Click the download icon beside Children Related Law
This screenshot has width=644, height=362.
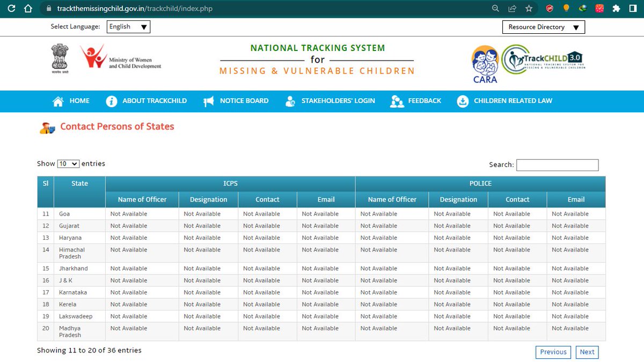tap(463, 101)
